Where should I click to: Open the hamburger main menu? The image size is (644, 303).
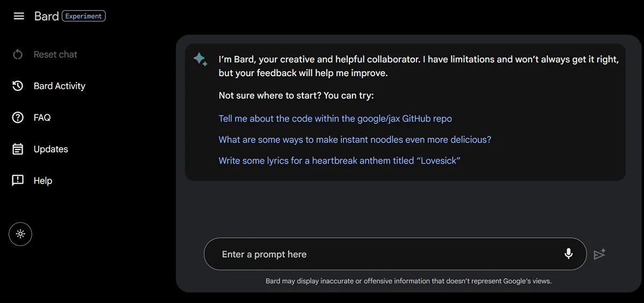[x=19, y=16]
